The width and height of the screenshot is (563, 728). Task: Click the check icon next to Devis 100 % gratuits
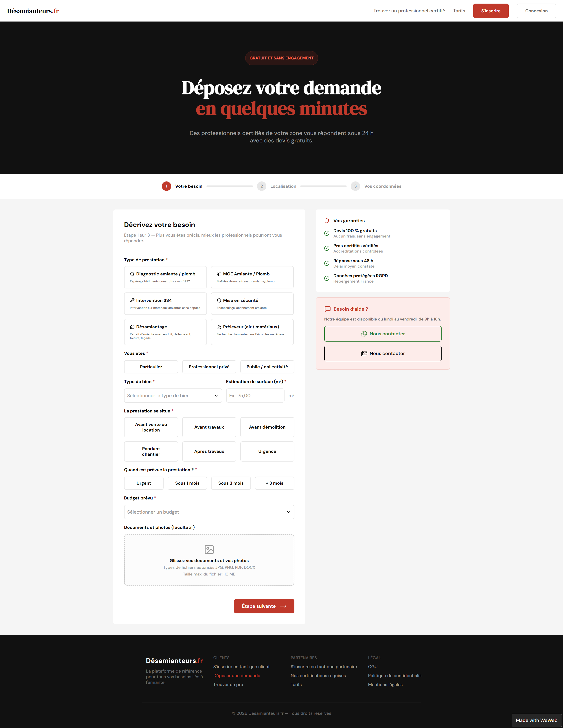point(327,233)
